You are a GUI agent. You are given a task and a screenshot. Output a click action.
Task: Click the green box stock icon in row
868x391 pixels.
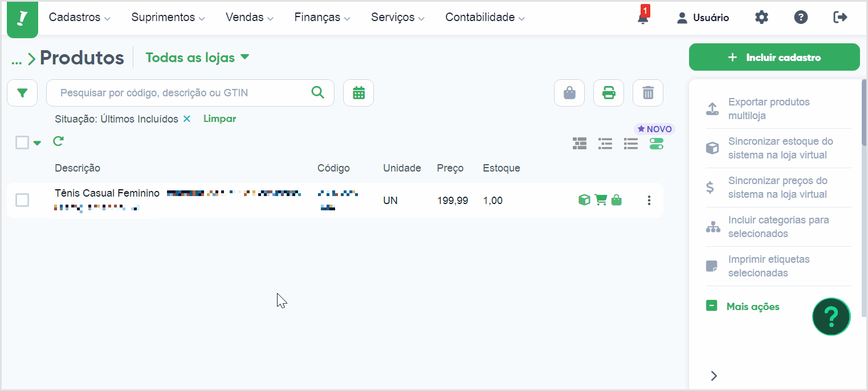coord(584,200)
